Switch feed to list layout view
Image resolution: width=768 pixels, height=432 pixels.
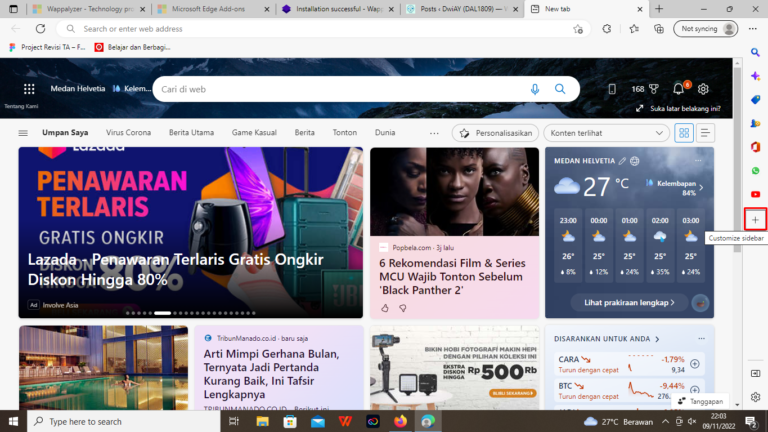point(705,133)
